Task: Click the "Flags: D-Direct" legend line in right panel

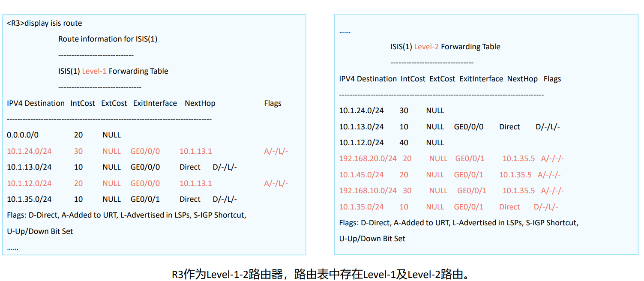Action: tap(458, 223)
